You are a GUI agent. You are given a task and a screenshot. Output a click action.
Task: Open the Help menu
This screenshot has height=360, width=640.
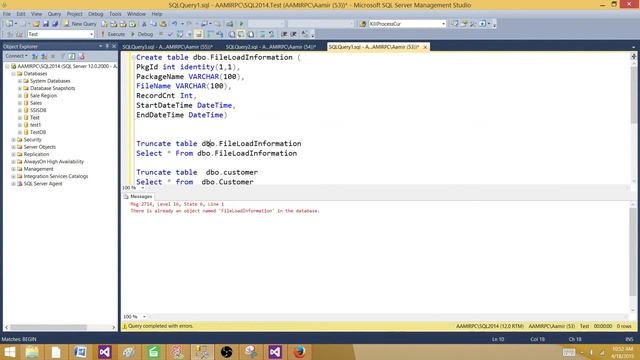(157, 14)
